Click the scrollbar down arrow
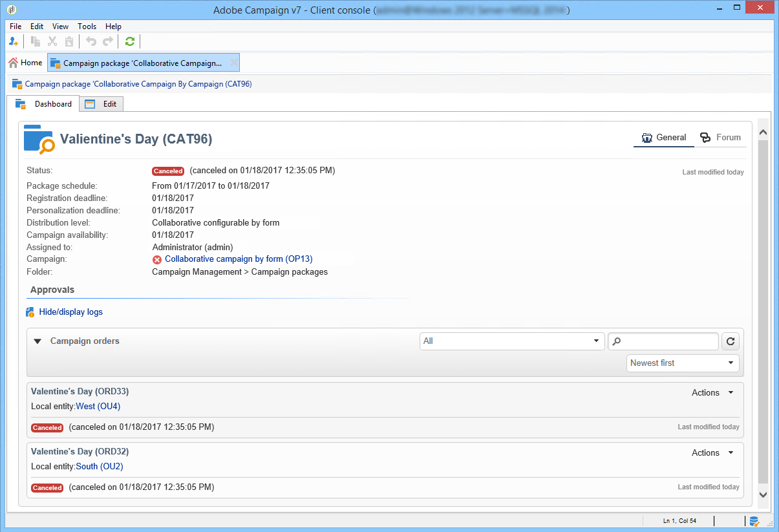 coord(763,495)
